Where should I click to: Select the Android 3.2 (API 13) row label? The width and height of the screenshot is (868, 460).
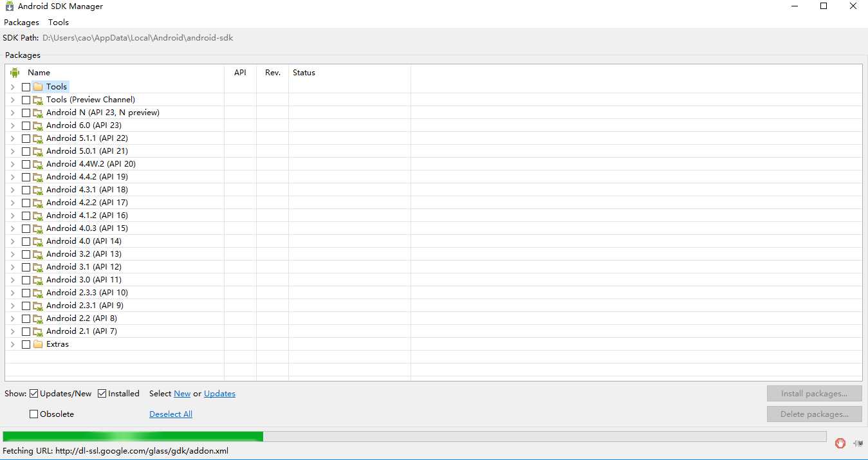[84, 254]
